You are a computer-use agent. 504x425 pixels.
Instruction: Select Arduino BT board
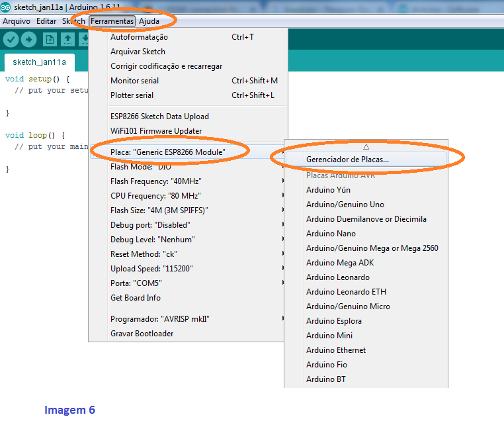point(366,379)
